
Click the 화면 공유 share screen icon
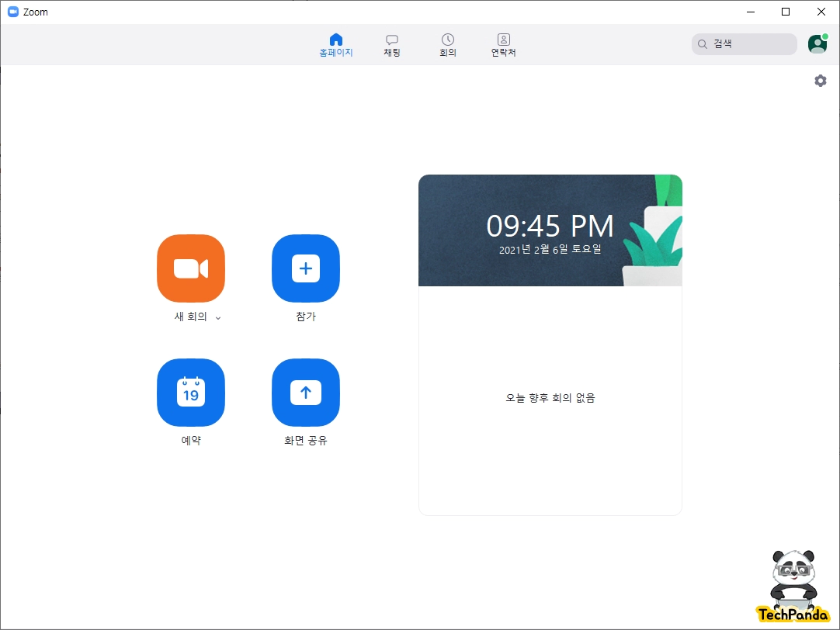pyautogui.click(x=306, y=393)
